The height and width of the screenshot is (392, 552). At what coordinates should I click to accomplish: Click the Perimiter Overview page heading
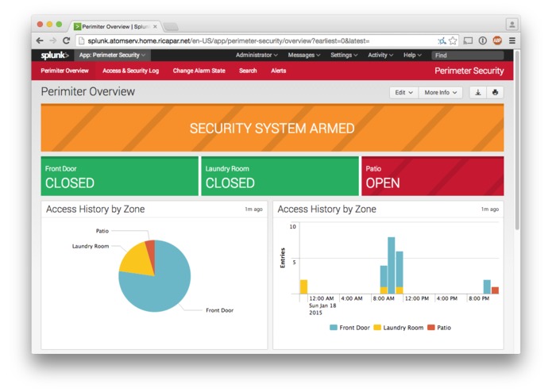click(x=87, y=92)
